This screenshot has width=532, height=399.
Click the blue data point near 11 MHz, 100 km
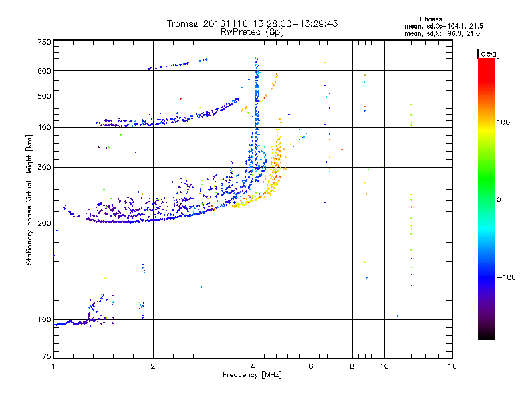[x=397, y=315]
